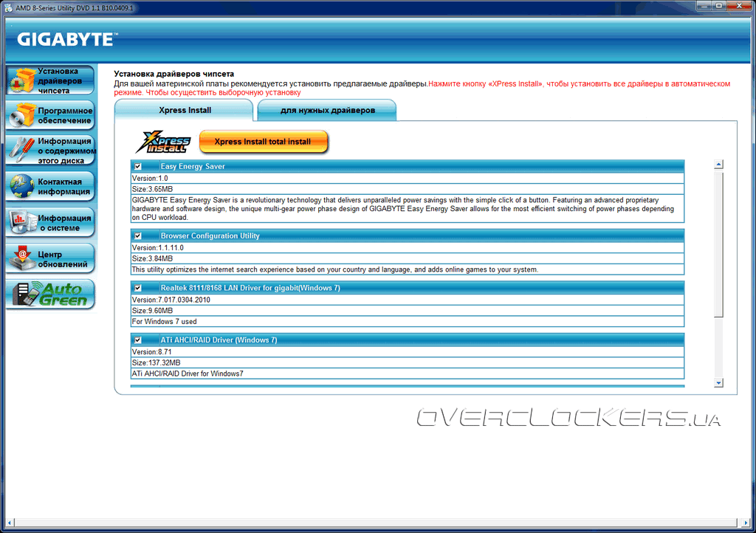756x533 pixels.
Task: Open Центр обновлений update center
Action: pos(50,259)
